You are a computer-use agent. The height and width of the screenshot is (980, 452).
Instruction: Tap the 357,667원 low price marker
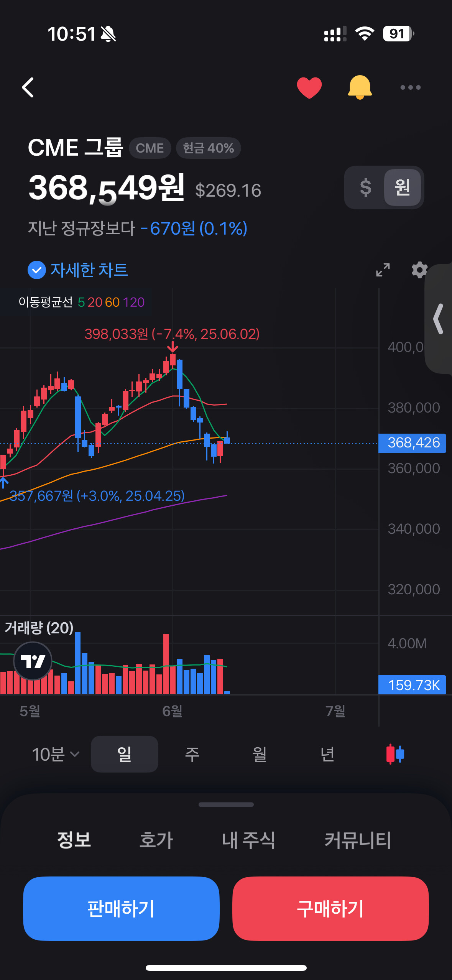point(97,496)
